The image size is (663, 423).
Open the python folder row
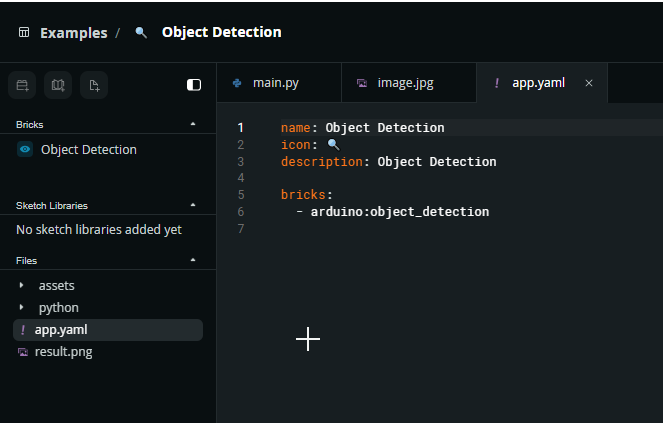(x=108, y=308)
